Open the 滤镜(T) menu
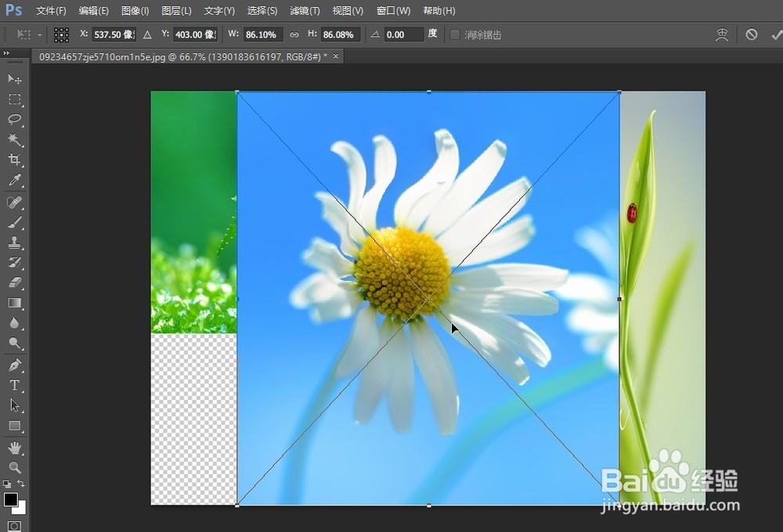This screenshot has width=783, height=532. pyautogui.click(x=305, y=10)
